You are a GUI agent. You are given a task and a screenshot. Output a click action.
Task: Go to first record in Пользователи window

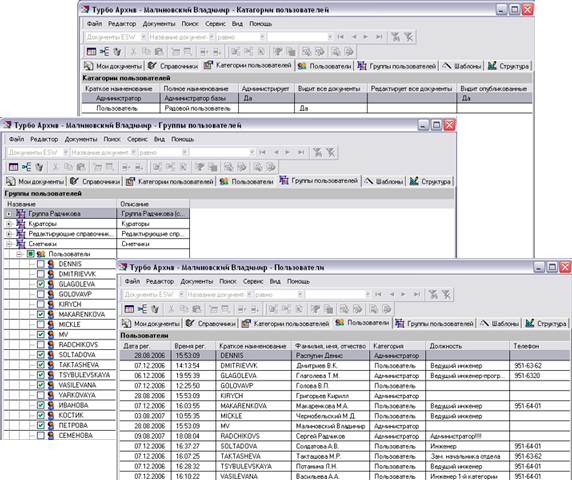(378, 294)
